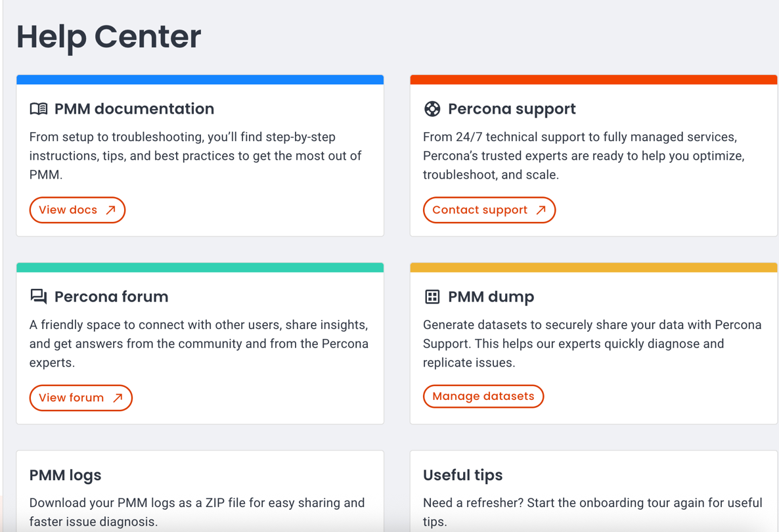Select the PMM documentation card title
Screen dimensions: 779x532
pyautogui.click(x=134, y=108)
